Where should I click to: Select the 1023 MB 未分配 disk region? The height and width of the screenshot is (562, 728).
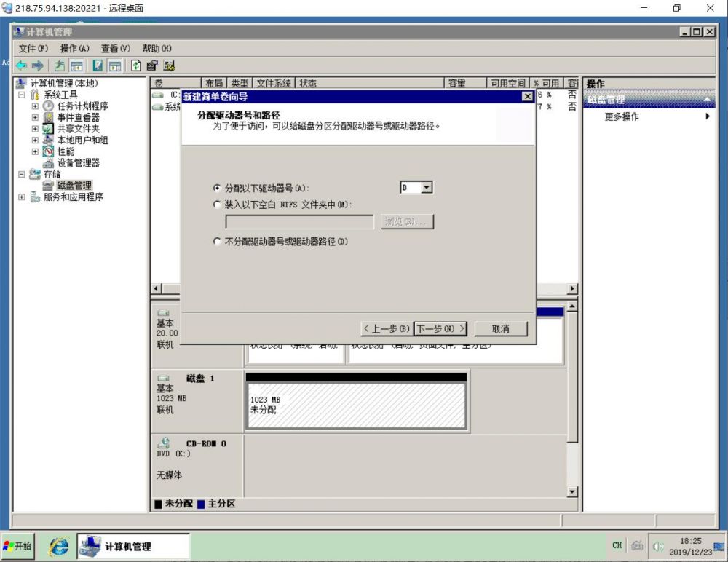(355, 405)
